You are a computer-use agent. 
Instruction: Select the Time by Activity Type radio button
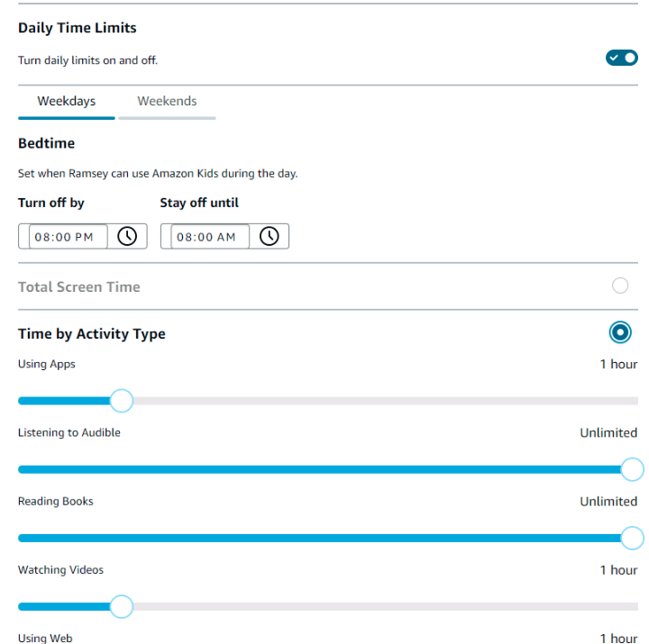pyautogui.click(x=620, y=332)
